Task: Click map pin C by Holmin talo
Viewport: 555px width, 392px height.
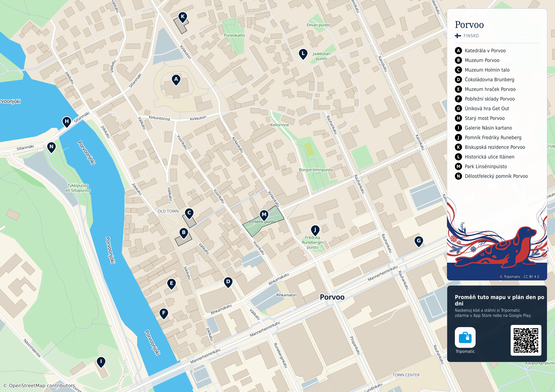Action: pyautogui.click(x=189, y=214)
